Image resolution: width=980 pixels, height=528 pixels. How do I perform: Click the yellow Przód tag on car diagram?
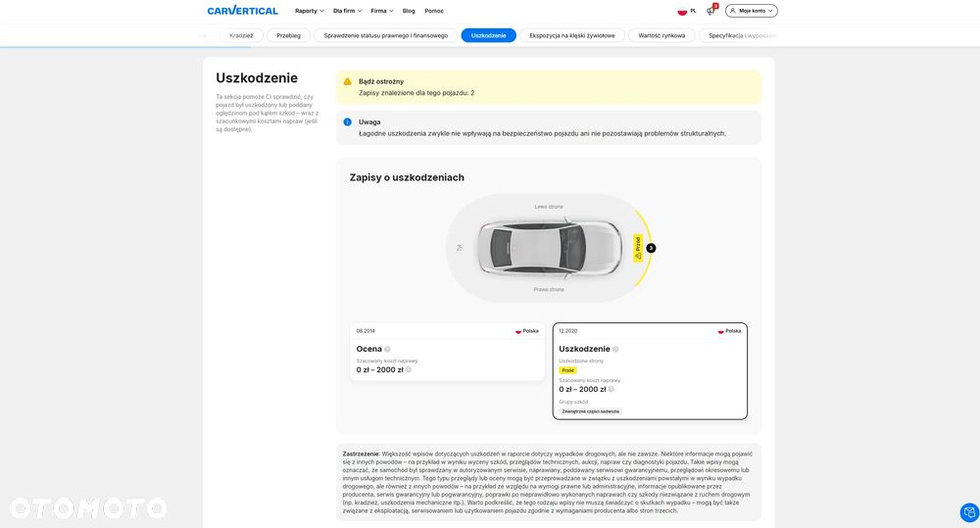click(x=638, y=248)
